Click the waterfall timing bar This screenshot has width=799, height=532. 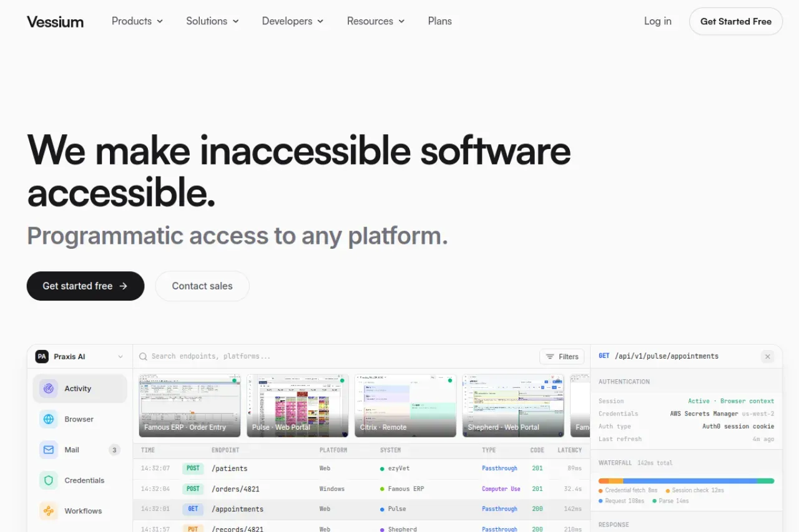click(686, 481)
